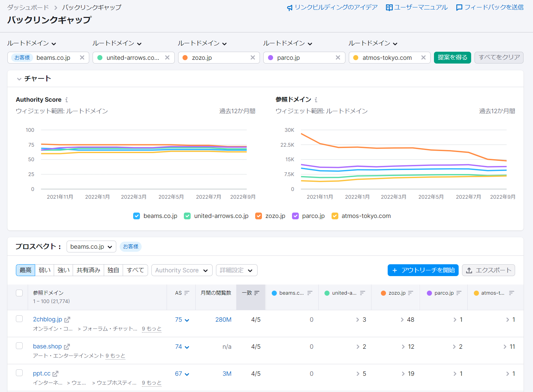Sort by atmos-t... column icon
The width and height of the screenshot is (533, 392).
(x=511, y=293)
